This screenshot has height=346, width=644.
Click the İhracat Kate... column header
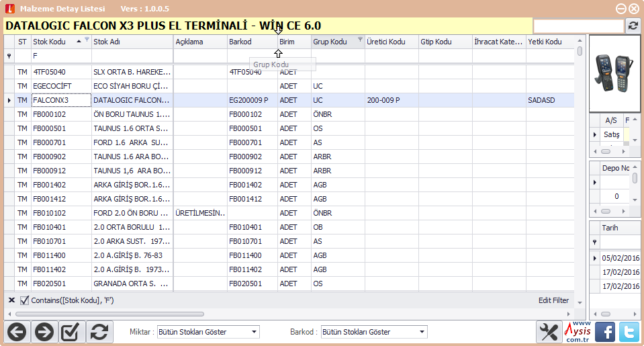pyautogui.click(x=498, y=42)
